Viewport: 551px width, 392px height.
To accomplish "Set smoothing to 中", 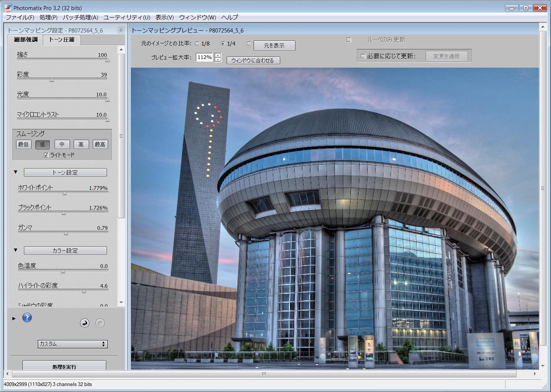I will (62, 145).
